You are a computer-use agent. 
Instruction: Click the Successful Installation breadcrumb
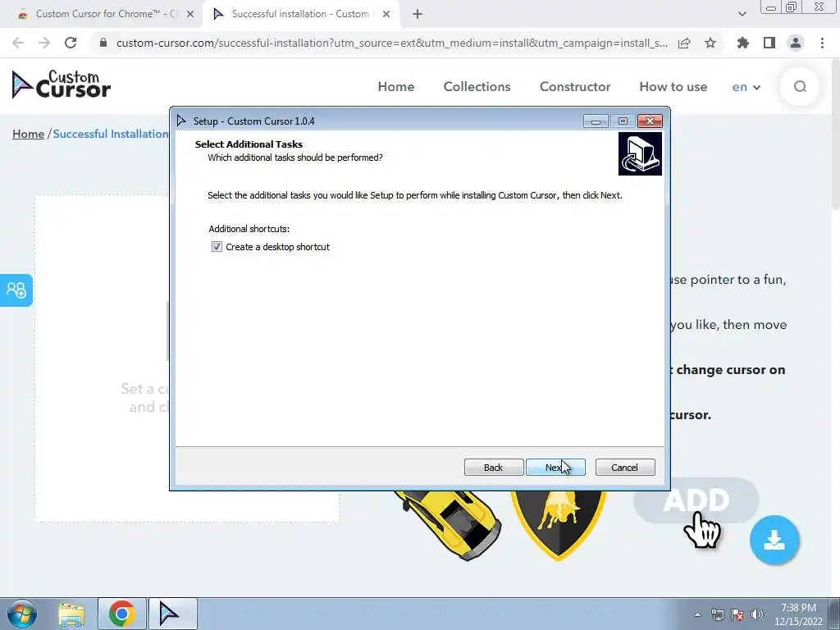[x=111, y=134]
